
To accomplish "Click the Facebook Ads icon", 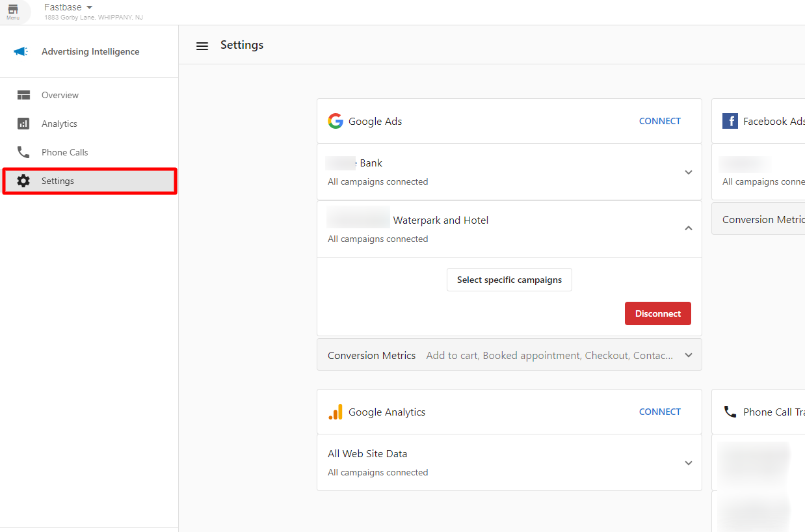I will click(x=730, y=120).
